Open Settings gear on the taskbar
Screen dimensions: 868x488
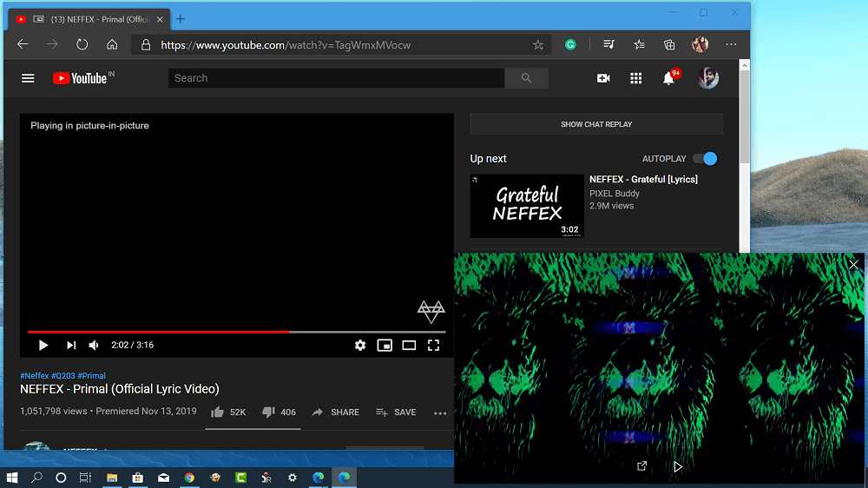pos(293,478)
